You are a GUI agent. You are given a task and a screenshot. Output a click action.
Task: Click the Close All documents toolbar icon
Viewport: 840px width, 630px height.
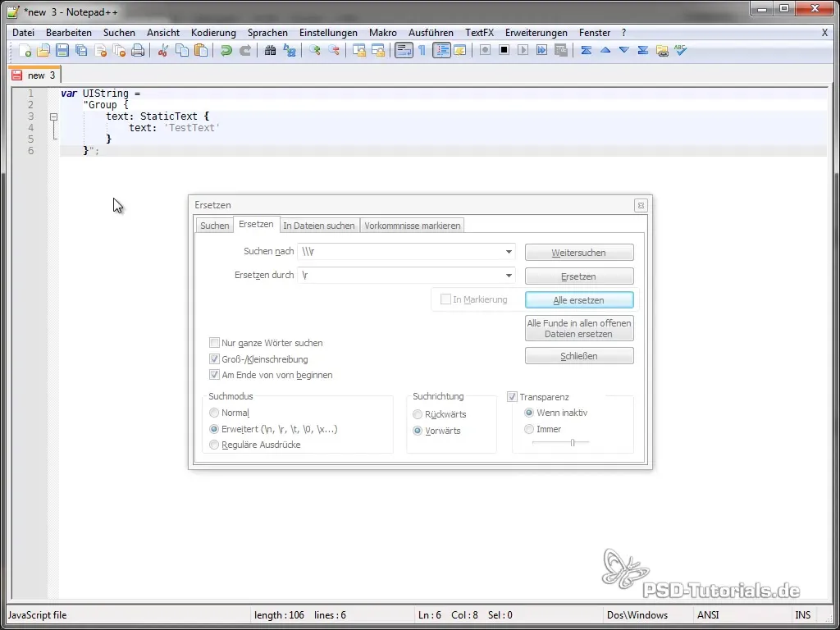119,51
